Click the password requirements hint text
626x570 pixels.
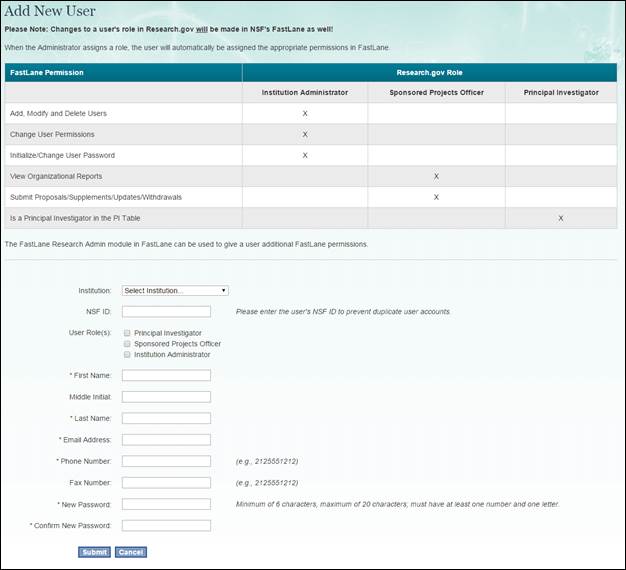398,504
